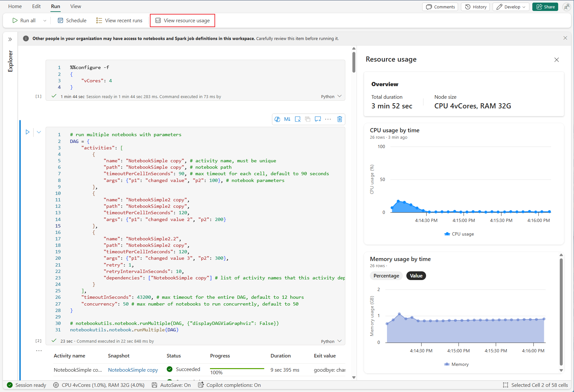The width and height of the screenshot is (574, 392).
Task: Switch to the View tab
Action: [x=76, y=6]
